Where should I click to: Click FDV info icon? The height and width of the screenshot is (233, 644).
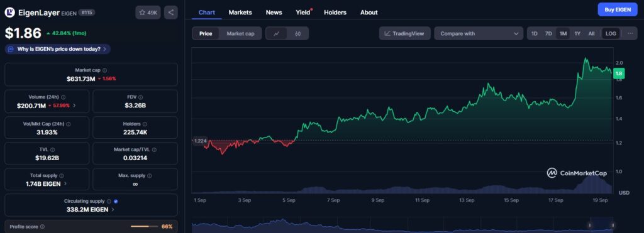[x=140, y=97]
